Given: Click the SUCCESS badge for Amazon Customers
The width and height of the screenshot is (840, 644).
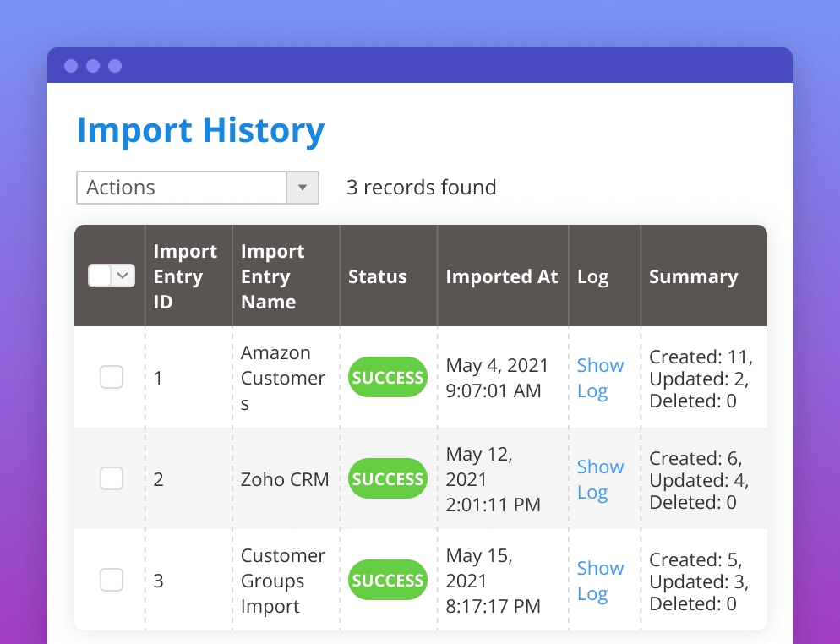Looking at the screenshot, I should tap(387, 377).
